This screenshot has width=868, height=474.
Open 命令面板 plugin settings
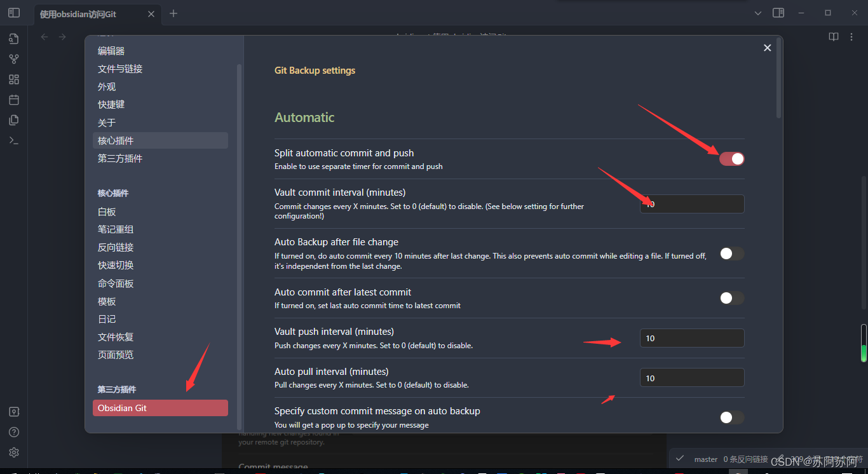pyautogui.click(x=160, y=283)
